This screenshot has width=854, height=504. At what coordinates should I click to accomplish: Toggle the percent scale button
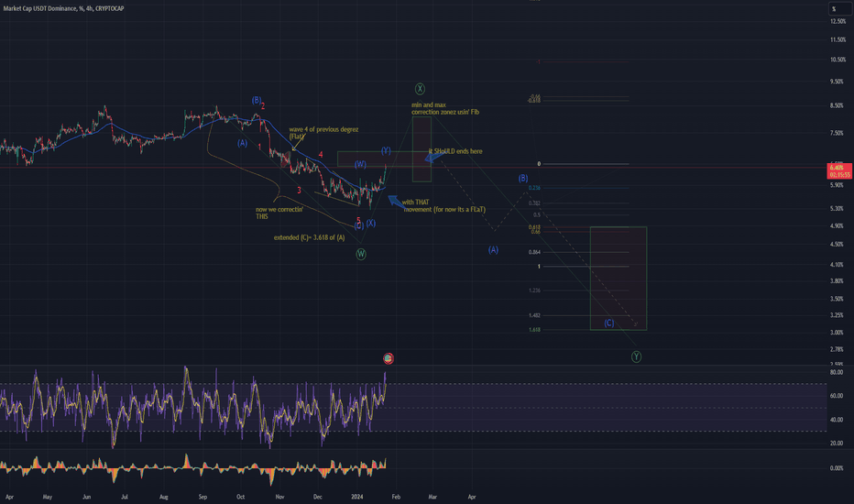(x=840, y=9)
